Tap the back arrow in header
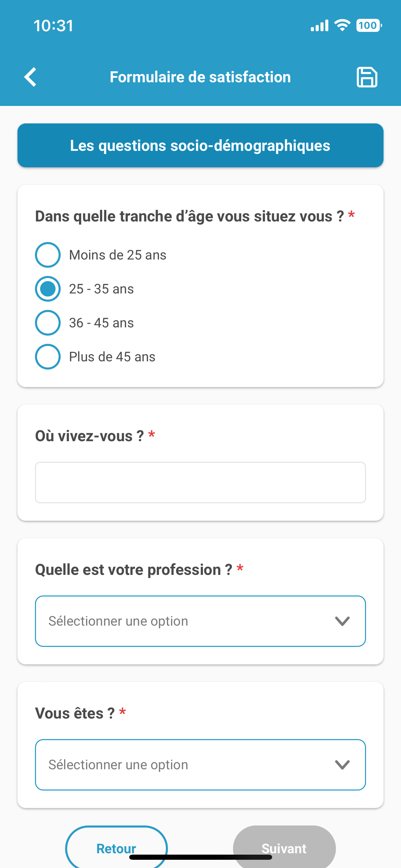Viewport: 401px width, 868px height. coord(31,77)
